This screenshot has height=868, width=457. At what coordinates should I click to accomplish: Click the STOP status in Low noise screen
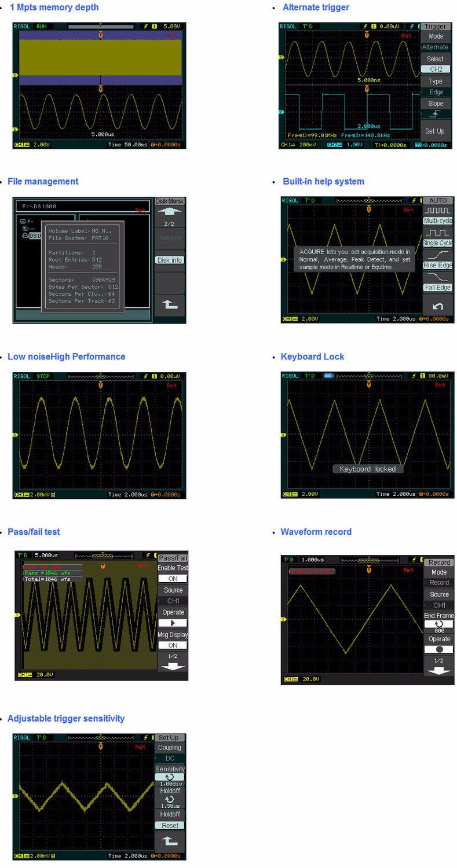(x=43, y=376)
